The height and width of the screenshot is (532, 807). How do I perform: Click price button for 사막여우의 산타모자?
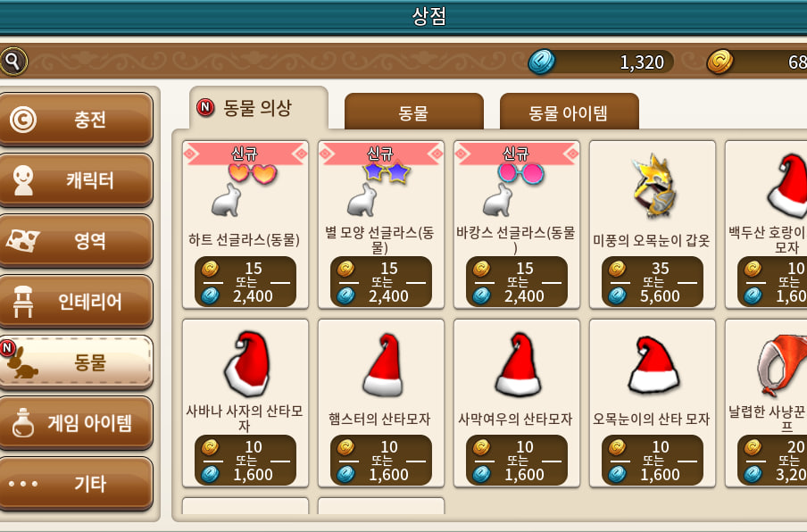pyautogui.click(x=517, y=461)
